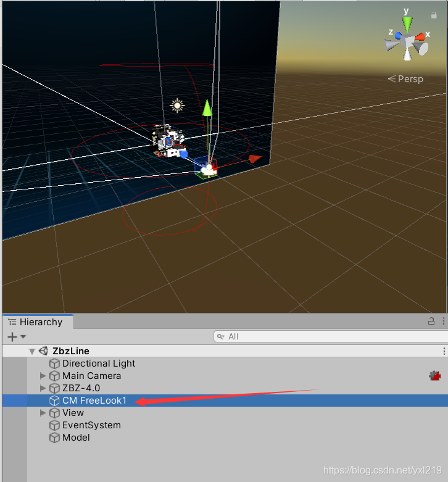Open the Hierarchy panel options menu
Screen dimensions: 448x482
pos(444,322)
